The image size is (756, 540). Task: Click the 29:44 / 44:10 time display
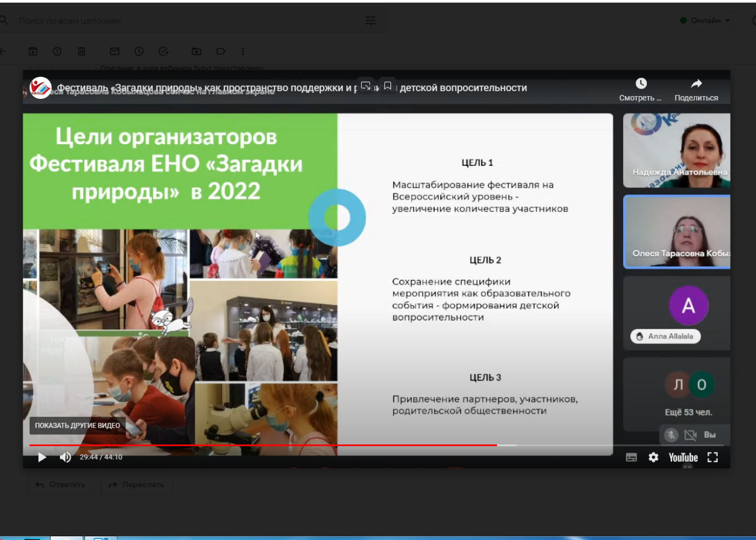click(x=101, y=457)
